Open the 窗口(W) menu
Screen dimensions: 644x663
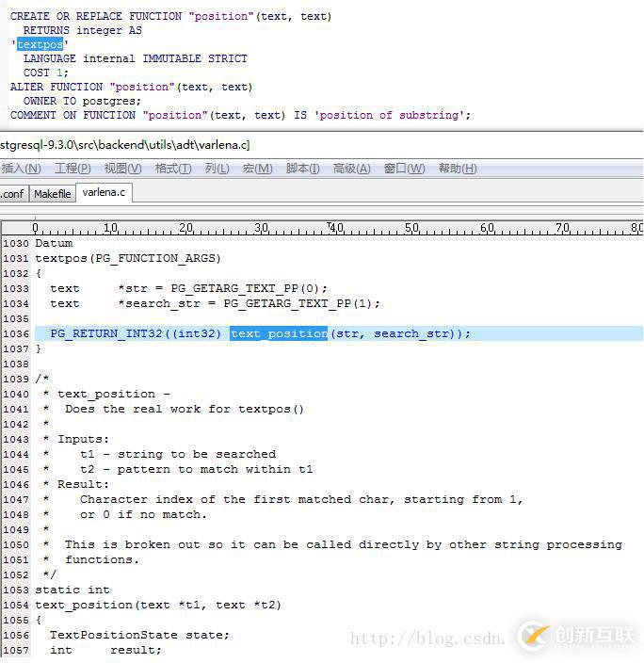tap(403, 169)
